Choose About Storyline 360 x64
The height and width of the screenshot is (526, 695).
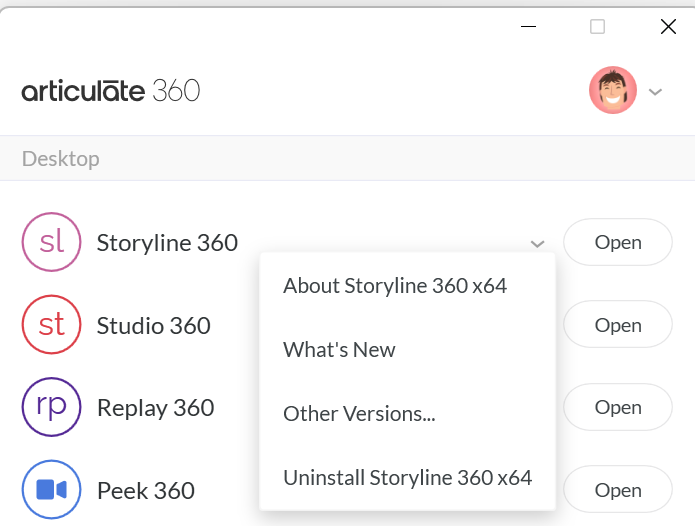click(395, 285)
